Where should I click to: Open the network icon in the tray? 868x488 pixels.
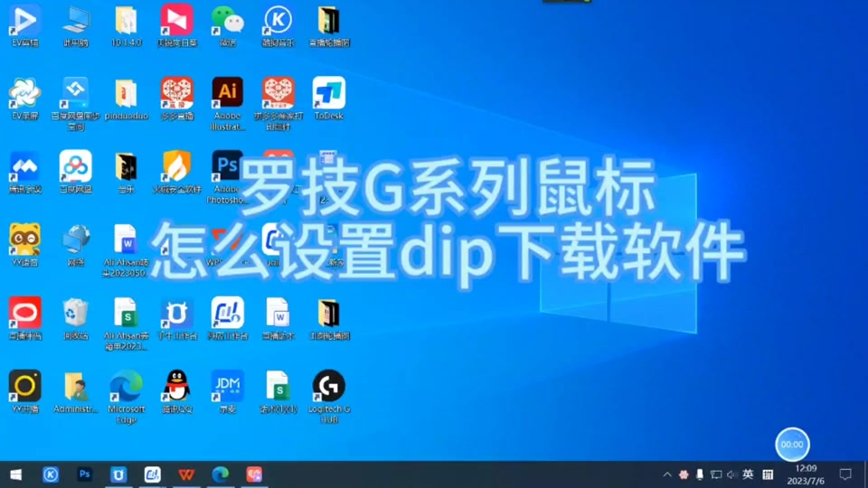point(716,474)
